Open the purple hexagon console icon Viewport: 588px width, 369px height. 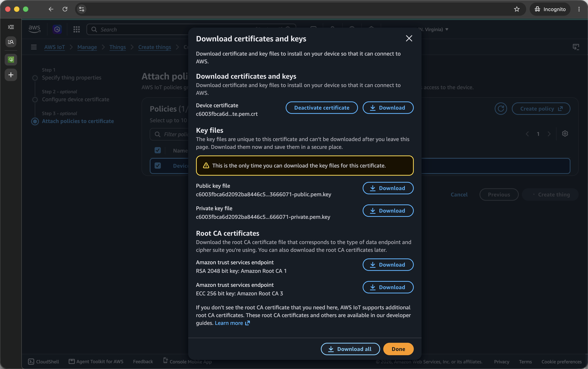(x=57, y=29)
